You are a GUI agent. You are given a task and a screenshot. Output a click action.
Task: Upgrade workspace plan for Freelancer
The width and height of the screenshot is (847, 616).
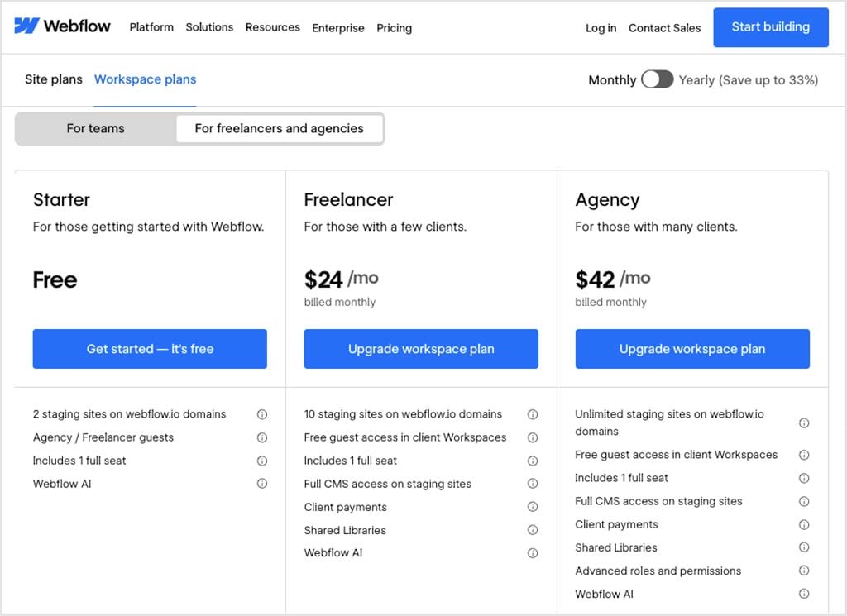(421, 349)
